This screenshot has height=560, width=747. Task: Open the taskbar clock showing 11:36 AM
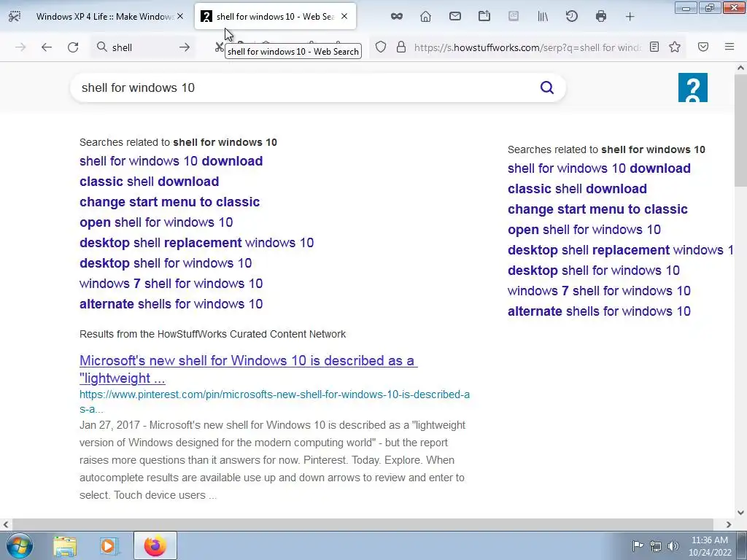(x=710, y=546)
